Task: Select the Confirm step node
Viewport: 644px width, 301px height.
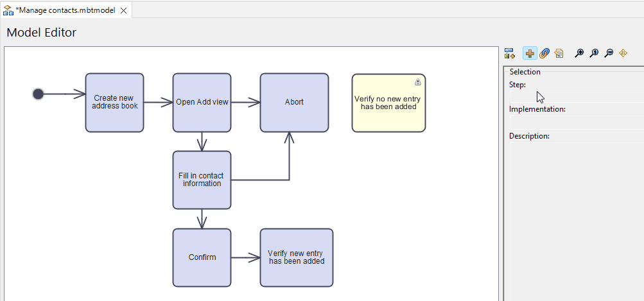Action: point(202,257)
